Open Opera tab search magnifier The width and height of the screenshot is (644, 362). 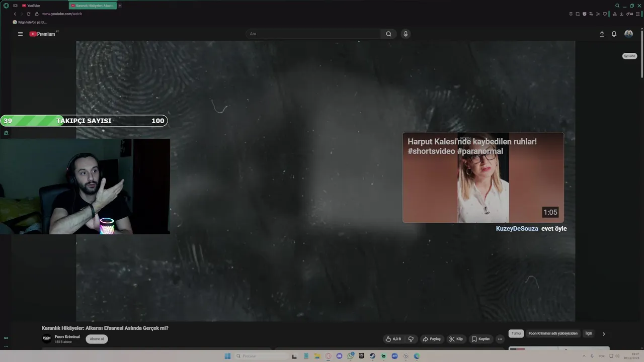[617, 6]
